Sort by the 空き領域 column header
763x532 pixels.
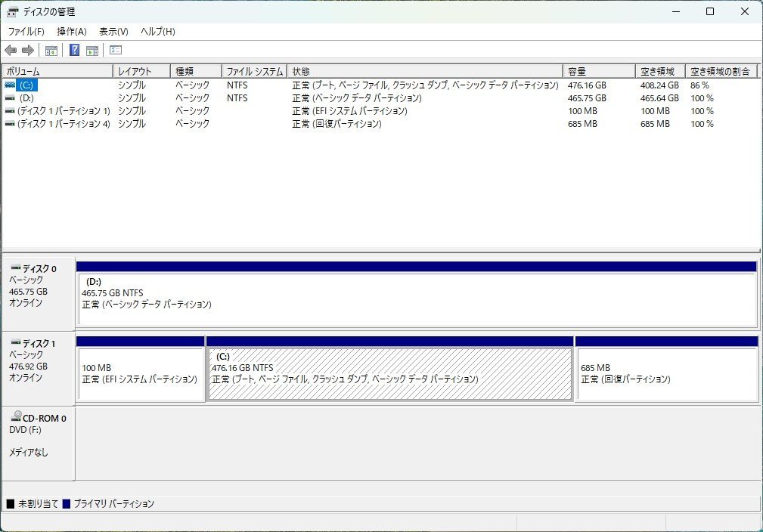point(660,72)
